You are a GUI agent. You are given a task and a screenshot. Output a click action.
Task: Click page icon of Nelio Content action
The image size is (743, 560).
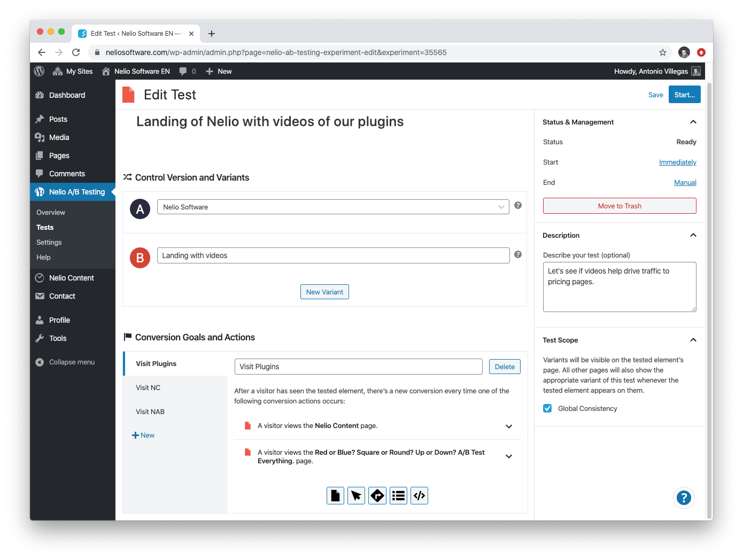tap(247, 426)
